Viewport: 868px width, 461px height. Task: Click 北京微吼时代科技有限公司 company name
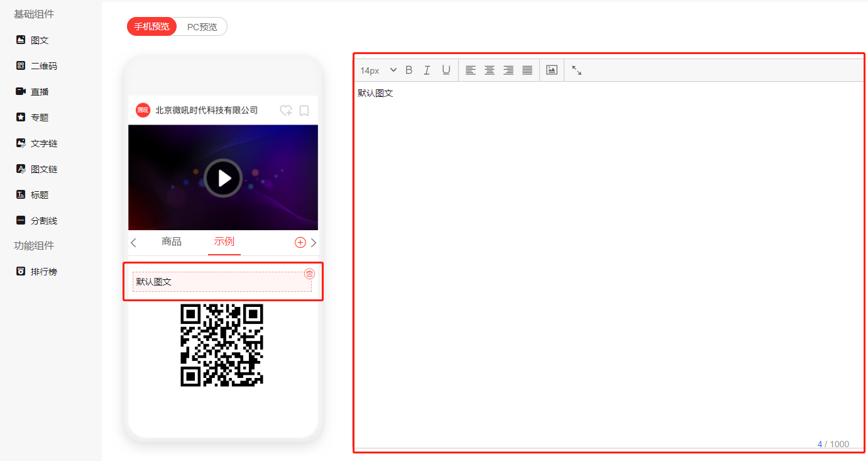207,110
